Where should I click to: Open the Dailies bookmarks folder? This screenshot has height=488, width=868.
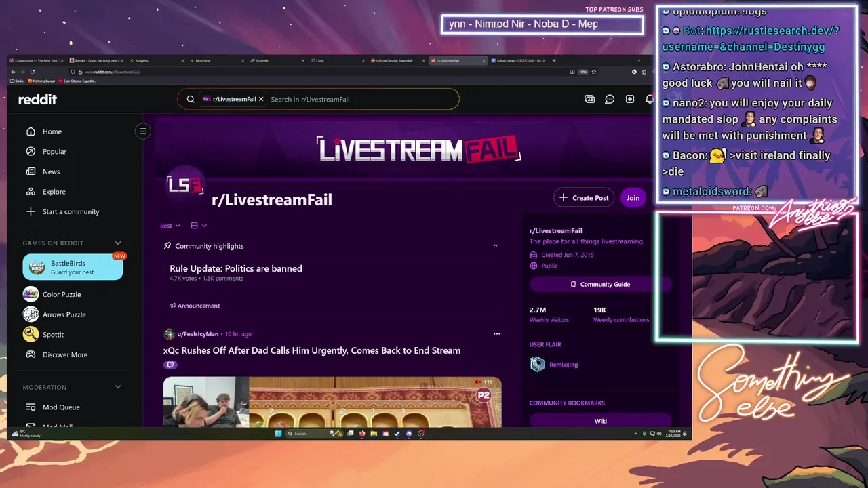coord(18,81)
